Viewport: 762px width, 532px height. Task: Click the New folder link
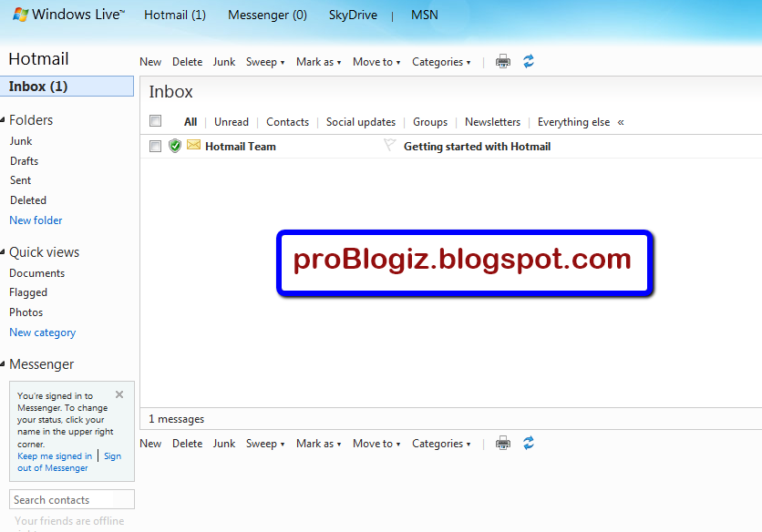pyautogui.click(x=36, y=220)
